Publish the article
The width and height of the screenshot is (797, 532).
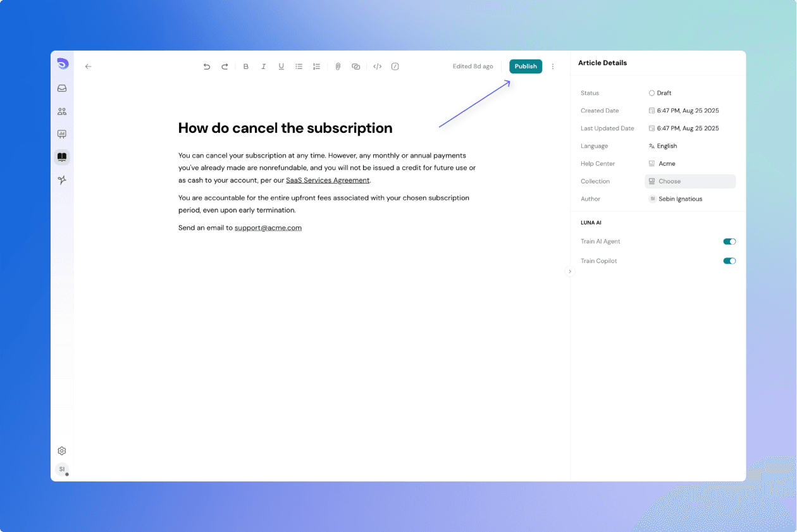pyautogui.click(x=525, y=66)
